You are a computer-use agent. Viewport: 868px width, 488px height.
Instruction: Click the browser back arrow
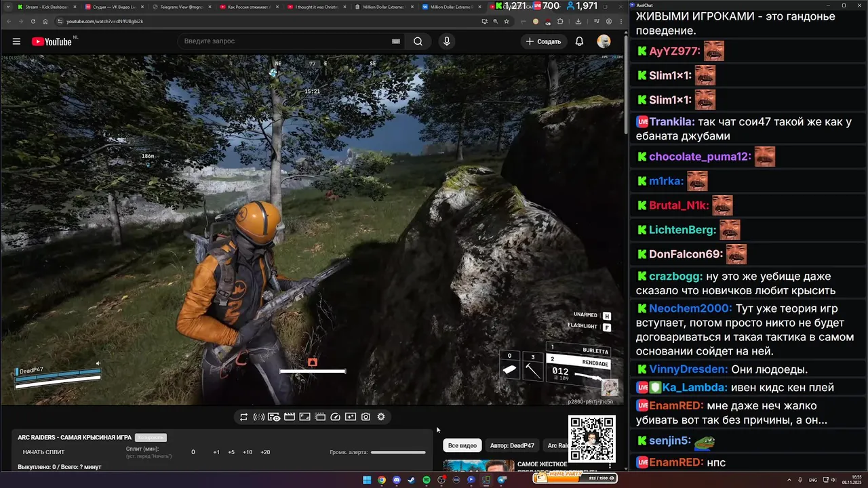(x=9, y=21)
